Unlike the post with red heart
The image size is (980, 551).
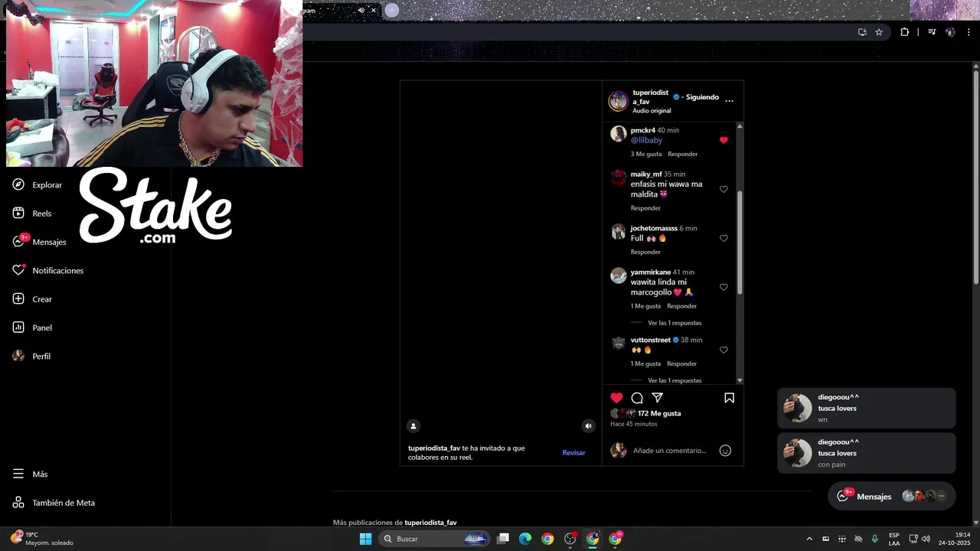[x=616, y=398]
